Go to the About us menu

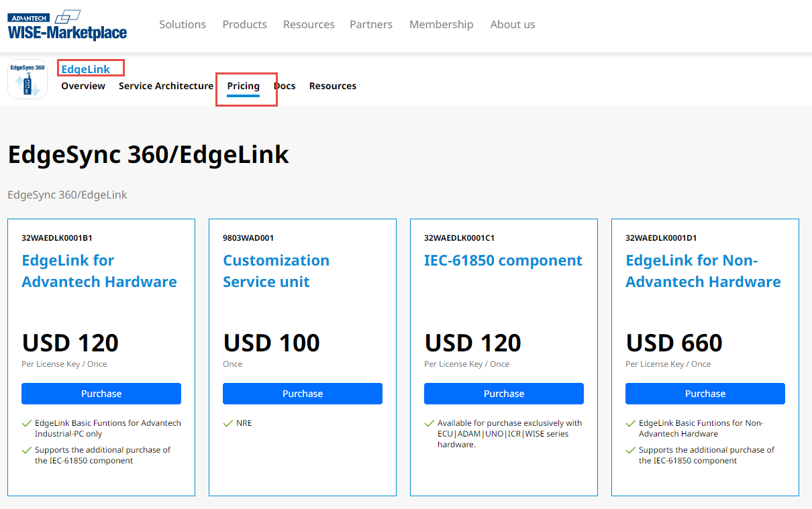tap(512, 24)
